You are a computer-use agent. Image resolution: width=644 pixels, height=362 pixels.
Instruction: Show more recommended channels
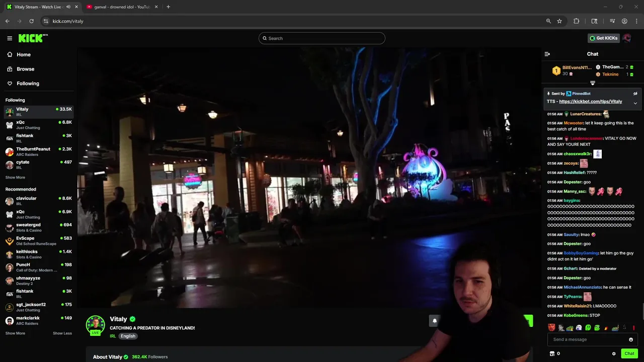(x=15, y=333)
